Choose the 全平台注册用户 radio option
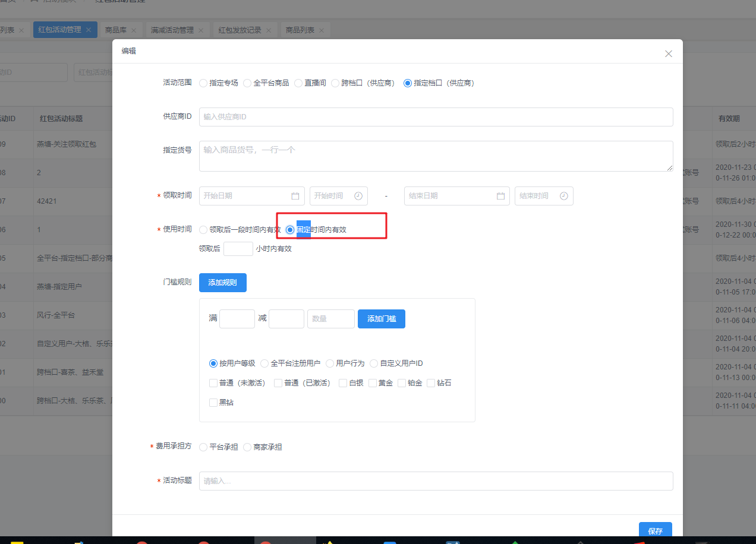Viewport: 756px width, 544px height. 264,363
